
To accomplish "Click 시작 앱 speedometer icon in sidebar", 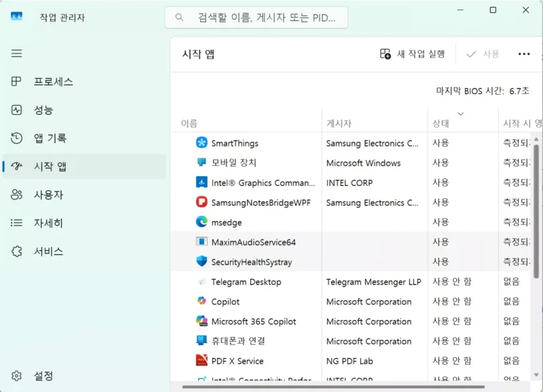I will (x=16, y=166).
